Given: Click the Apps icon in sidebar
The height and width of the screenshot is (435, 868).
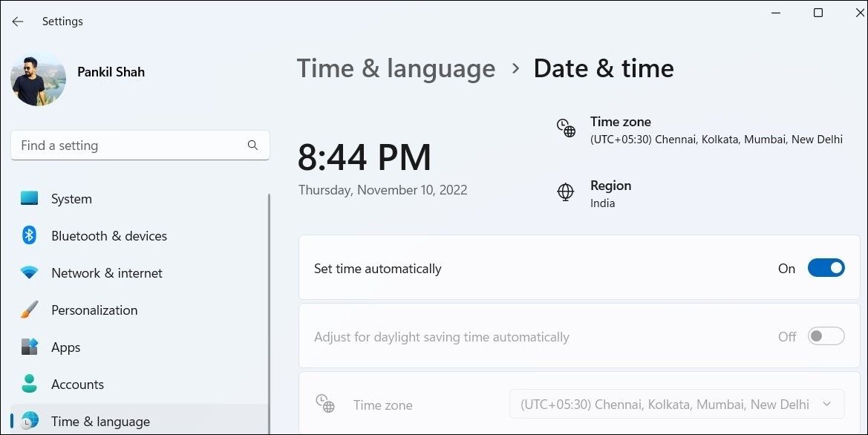Looking at the screenshot, I should pos(30,347).
